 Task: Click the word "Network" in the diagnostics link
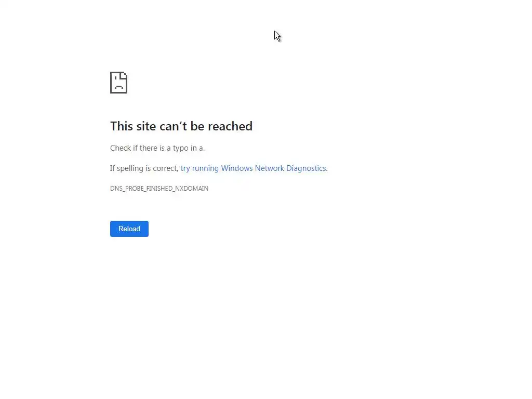(270, 168)
